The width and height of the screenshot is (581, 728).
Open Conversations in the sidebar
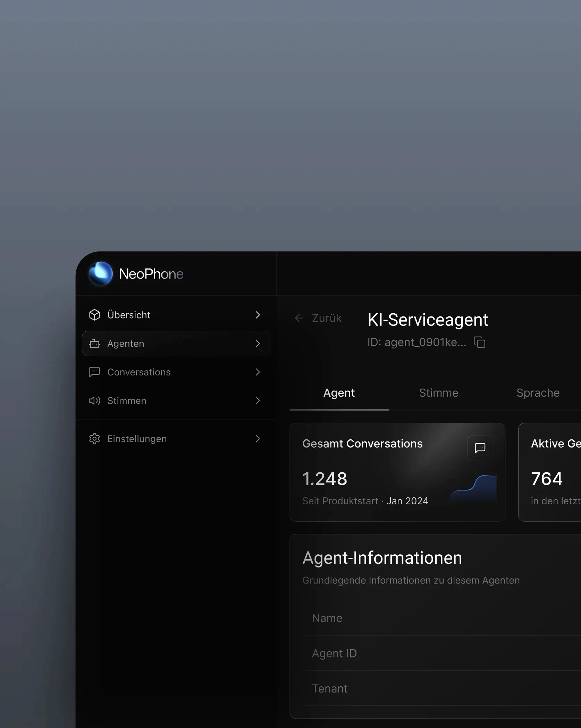[x=176, y=372]
